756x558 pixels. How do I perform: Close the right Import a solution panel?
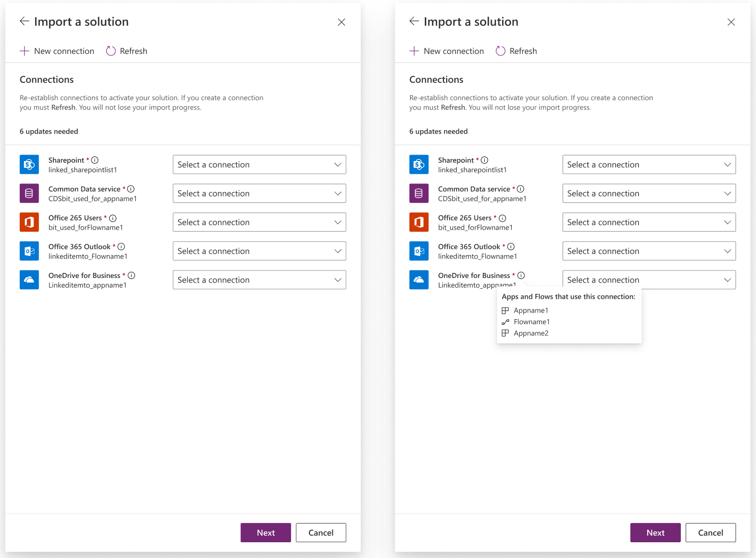pos(731,22)
